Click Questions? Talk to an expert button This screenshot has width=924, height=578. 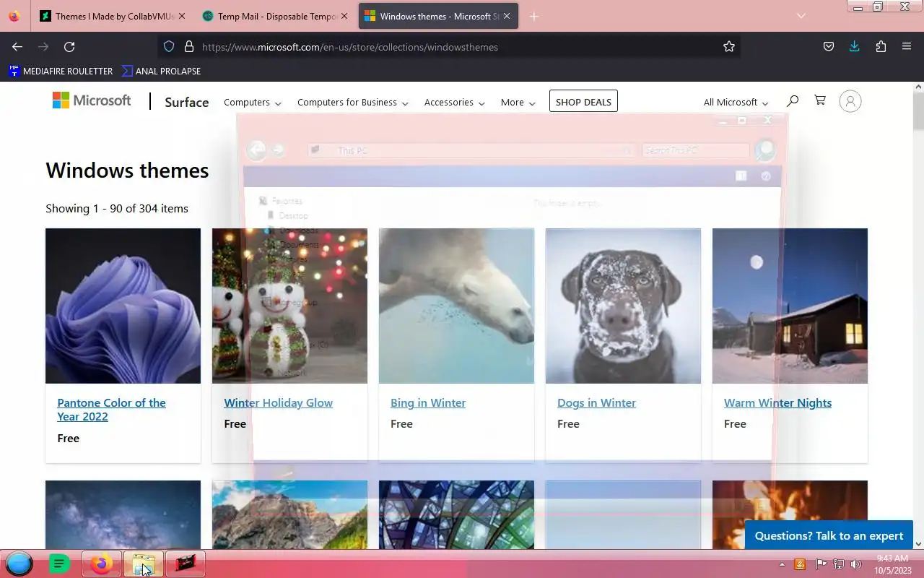[829, 535]
